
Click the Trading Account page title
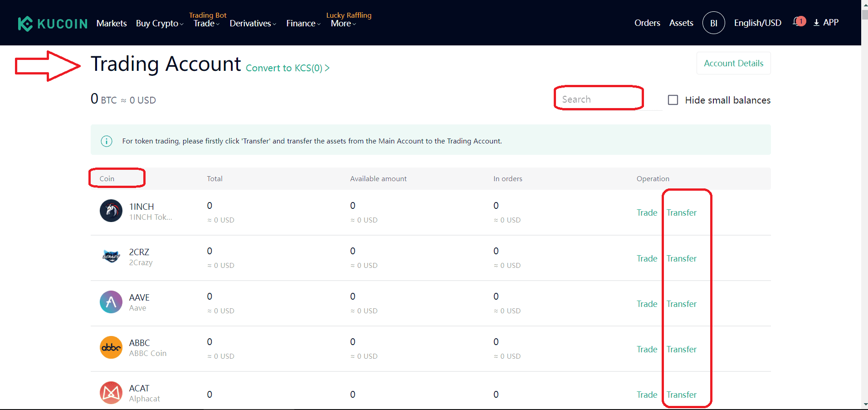(166, 64)
